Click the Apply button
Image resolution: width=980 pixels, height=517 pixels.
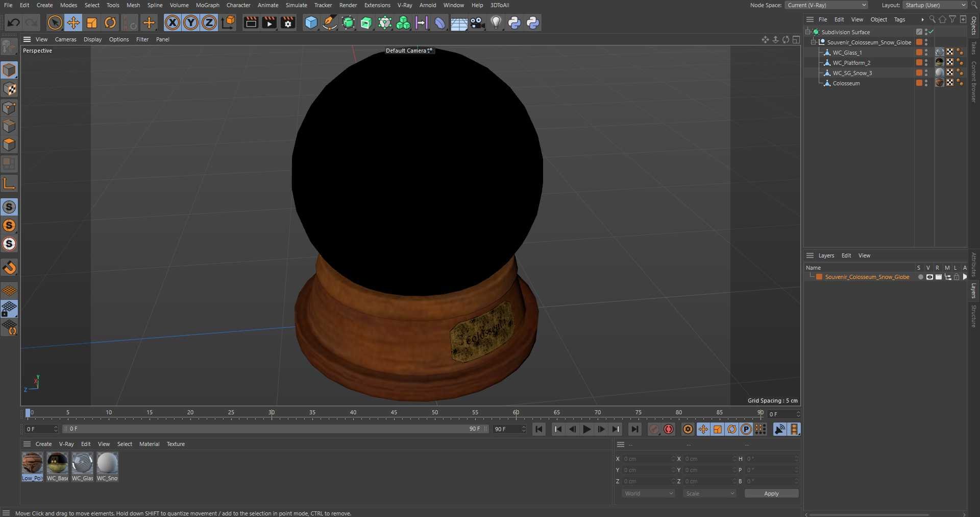click(x=771, y=494)
